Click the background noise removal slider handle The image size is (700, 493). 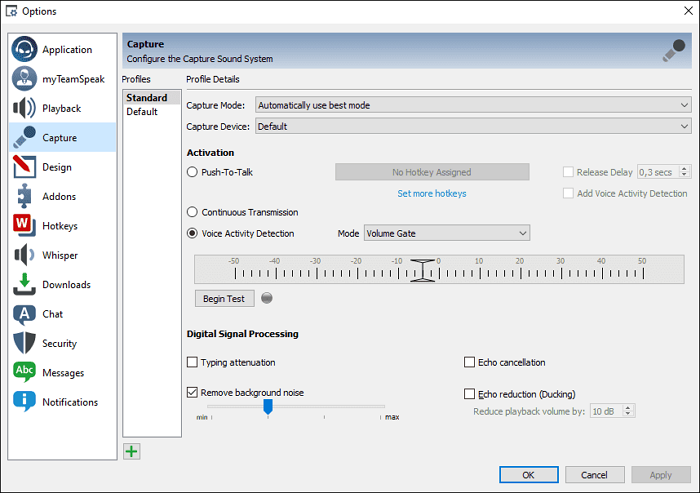[268, 407]
